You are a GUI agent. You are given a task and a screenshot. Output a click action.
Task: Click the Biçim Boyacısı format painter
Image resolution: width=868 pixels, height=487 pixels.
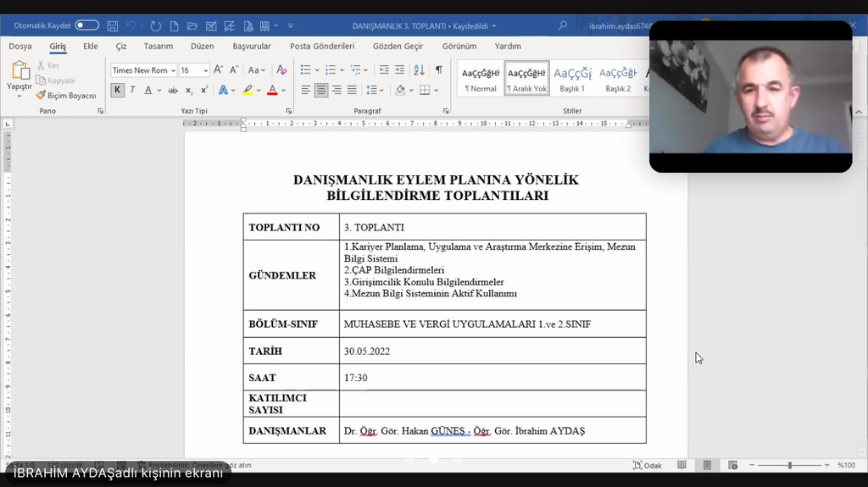(x=66, y=96)
